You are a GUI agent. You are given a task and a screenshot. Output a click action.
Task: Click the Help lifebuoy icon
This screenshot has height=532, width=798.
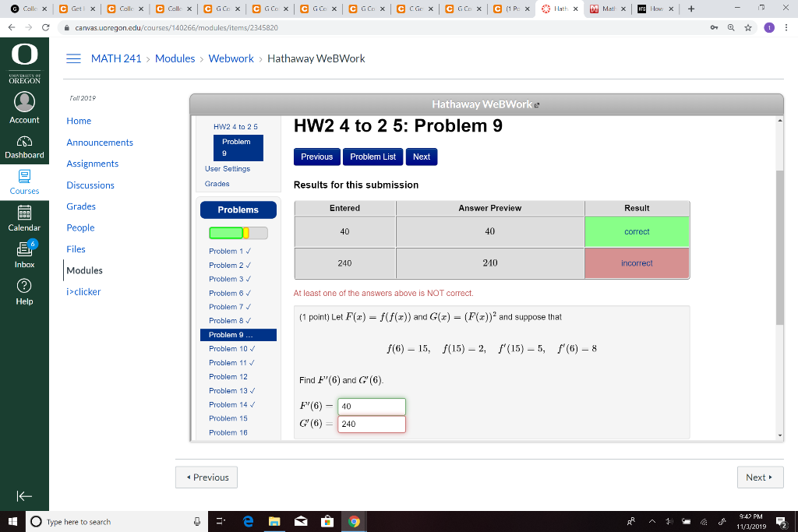coord(24,284)
